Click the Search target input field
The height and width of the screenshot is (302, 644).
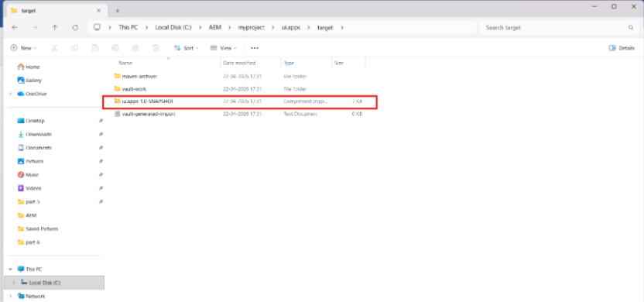pyautogui.click(x=554, y=28)
